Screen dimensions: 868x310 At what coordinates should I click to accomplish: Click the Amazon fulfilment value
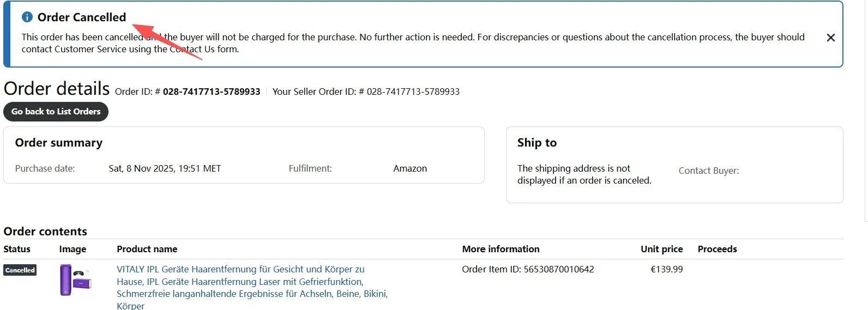[x=410, y=169]
